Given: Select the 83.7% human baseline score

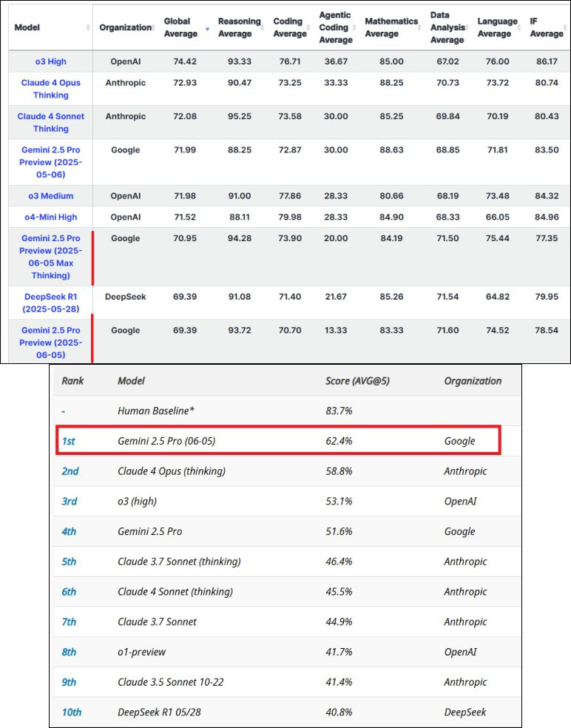Looking at the screenshot, I should pos(339,411).
